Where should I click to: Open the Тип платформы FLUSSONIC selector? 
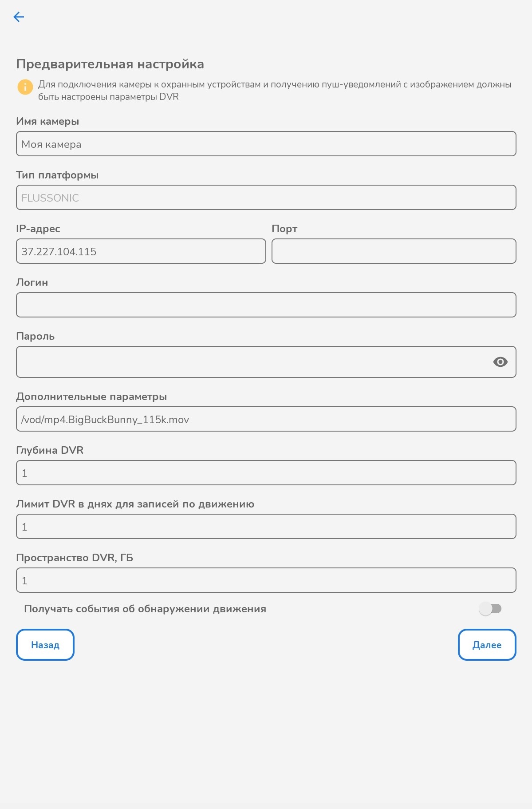point(266,198)
